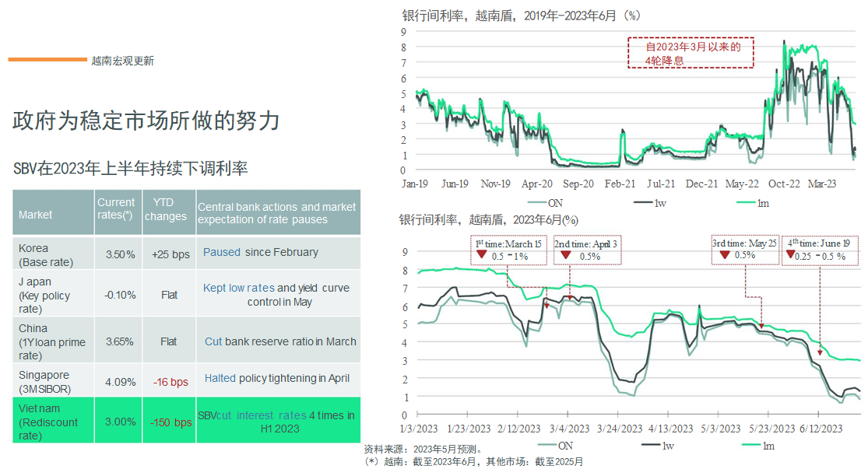The width and height of the screenshot is (868, 469).
Task: Click red down-triangle in 4th time June 19 box
Action: tap(791, 256)
